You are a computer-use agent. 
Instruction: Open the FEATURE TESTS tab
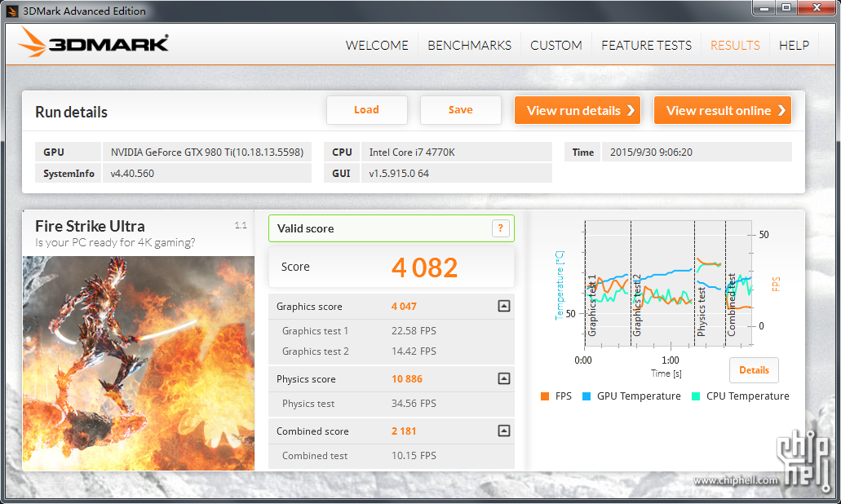(x=646, y=46)
